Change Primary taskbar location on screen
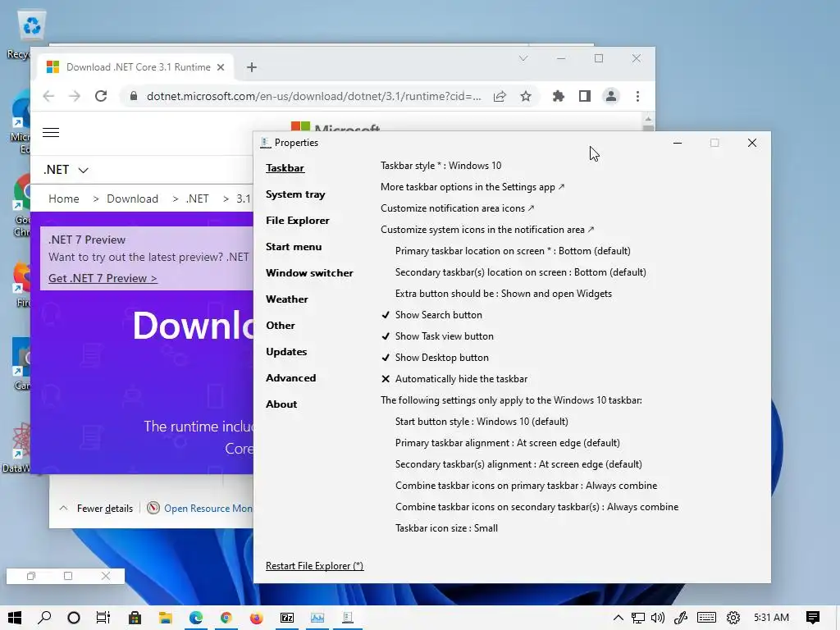This screenshot has height=630, width=840. (513, 251)
